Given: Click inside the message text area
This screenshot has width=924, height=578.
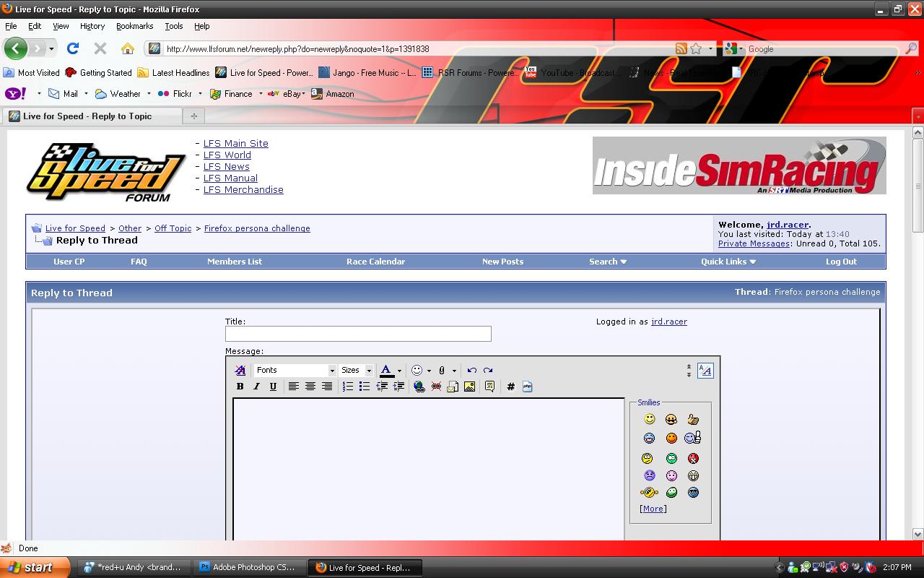Looking at the screenshot, I should point(429,468).
